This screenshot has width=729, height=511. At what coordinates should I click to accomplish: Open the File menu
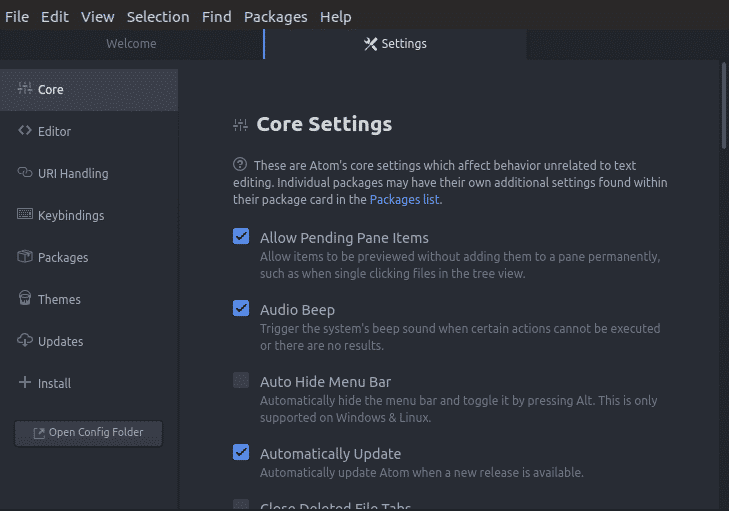17,17
